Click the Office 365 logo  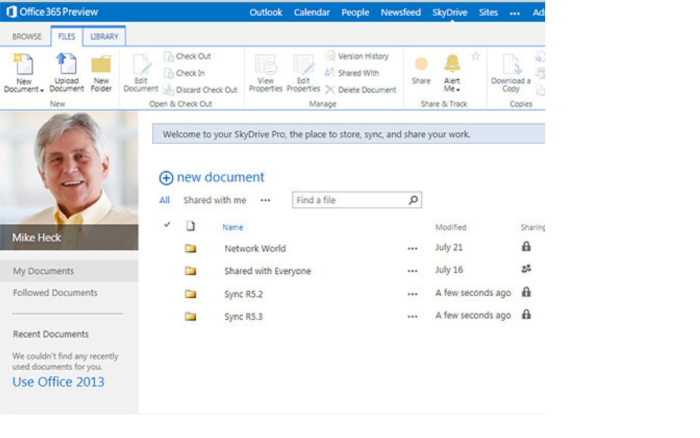[x=12, y=12]
